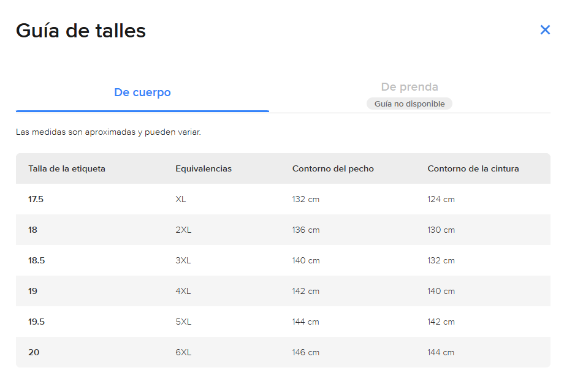Switch to the De cuerpo tab

pos(142,92)
